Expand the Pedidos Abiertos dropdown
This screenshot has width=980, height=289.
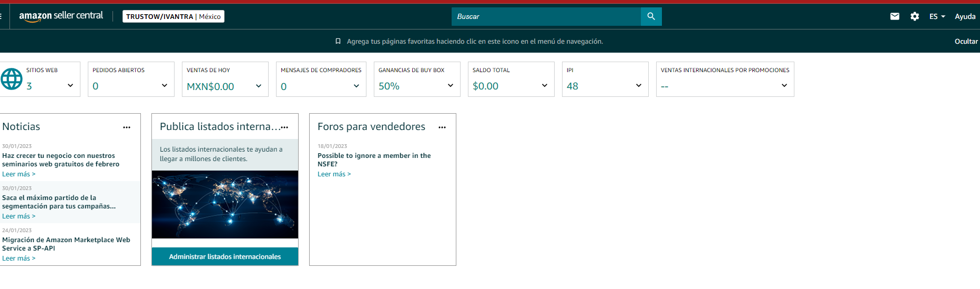[x=165, y=85]
